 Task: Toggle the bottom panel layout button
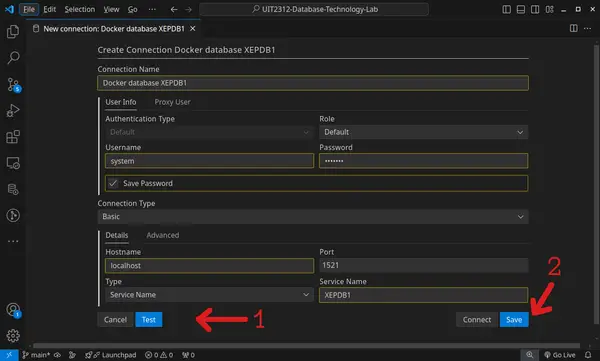point(520,9)
